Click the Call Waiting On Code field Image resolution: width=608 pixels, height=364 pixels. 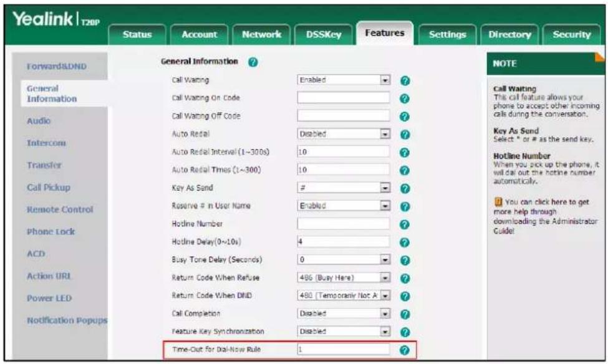pos(344,98)
